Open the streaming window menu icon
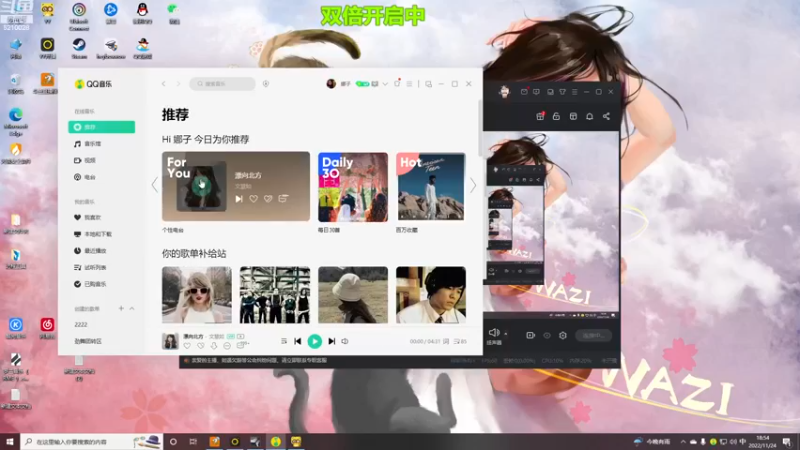 [574, 92]
